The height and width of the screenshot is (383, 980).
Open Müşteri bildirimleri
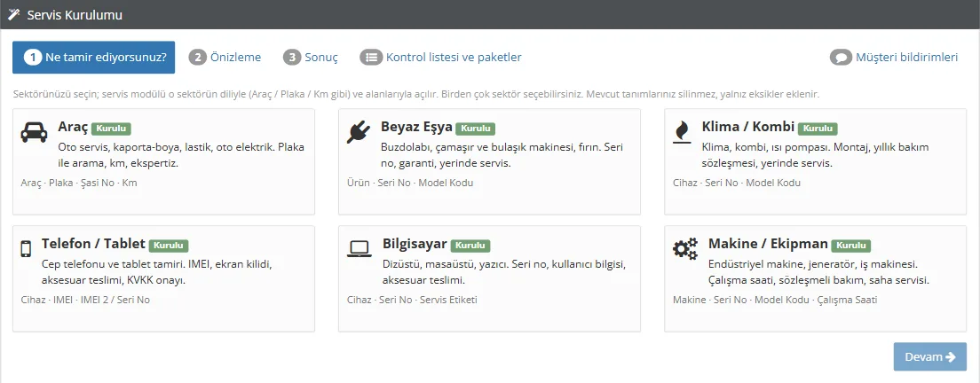tap(894, 58)
